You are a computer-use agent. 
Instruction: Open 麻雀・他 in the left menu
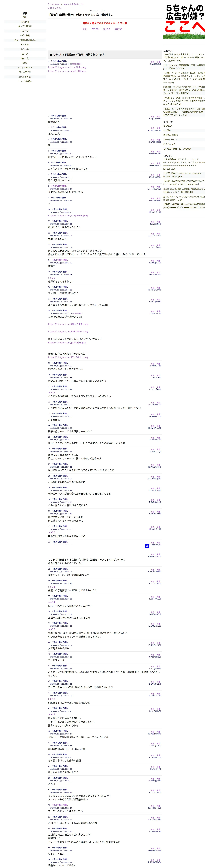click(25, 58)
